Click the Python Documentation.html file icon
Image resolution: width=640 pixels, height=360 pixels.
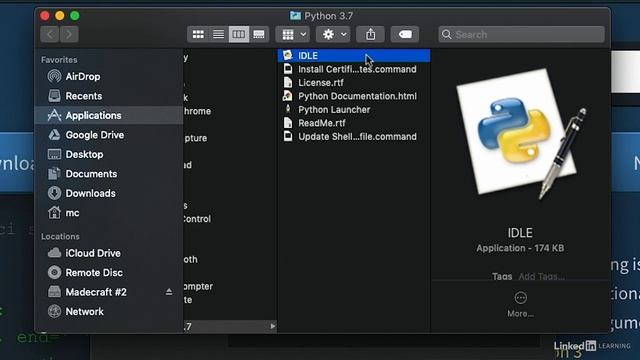[288, 96]
